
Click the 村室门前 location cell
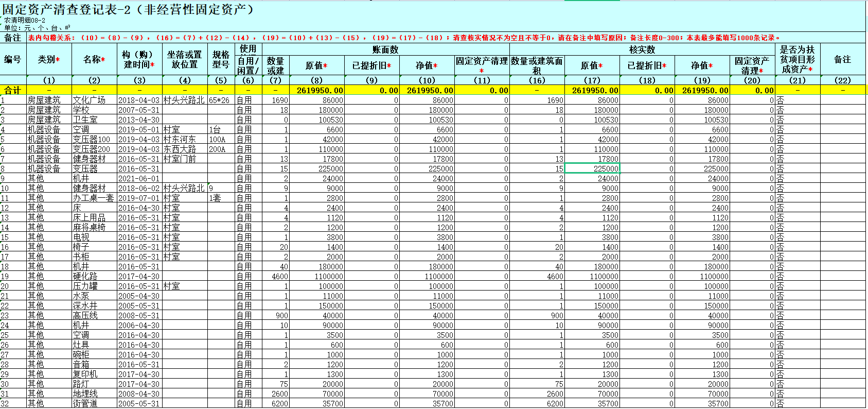(x=185, y=159)
